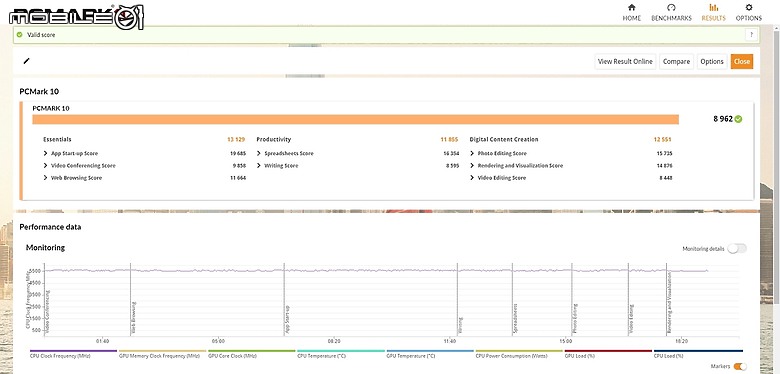Click the pencil edit name icon
This screenshot has width=780, height=374.
coord(26,61)
